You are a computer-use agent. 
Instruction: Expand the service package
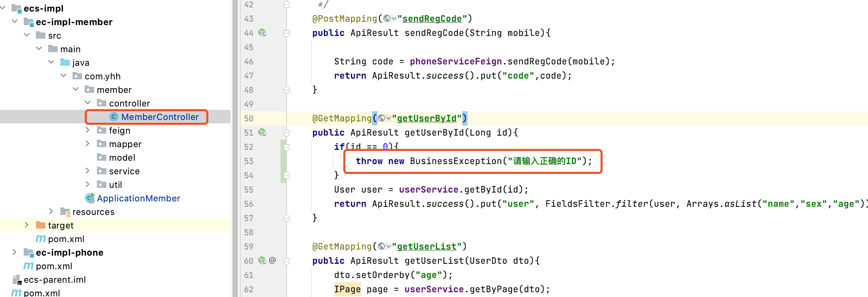pos(88,171)
